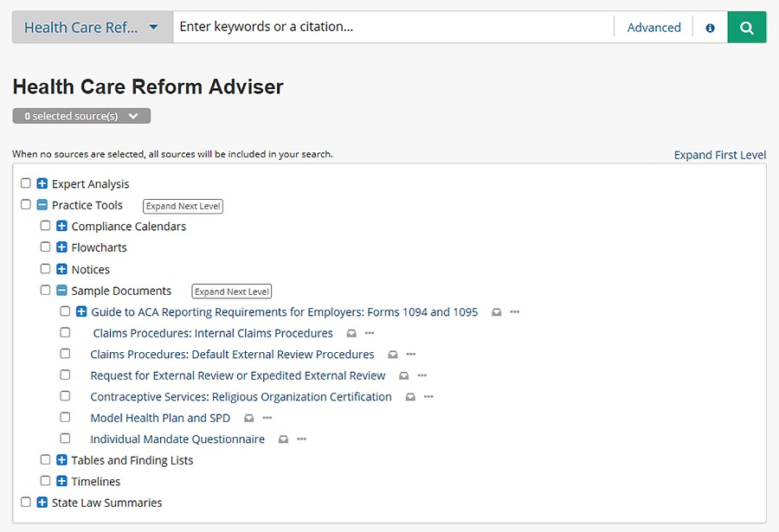This screenshot has height=532, width=779.
Task: Expand the Compliance Calendars node
Action: (61, 226)
